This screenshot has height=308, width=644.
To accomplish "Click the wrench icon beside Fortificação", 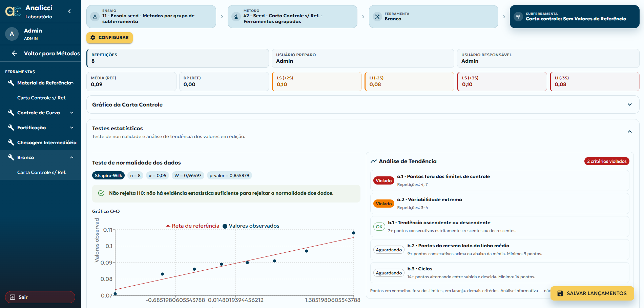I will (11, 128).
